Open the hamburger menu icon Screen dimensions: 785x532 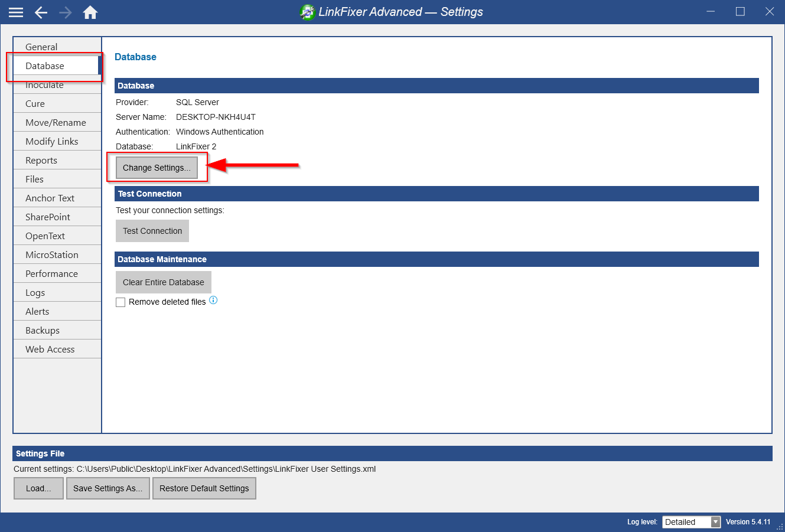click(16, 12)
